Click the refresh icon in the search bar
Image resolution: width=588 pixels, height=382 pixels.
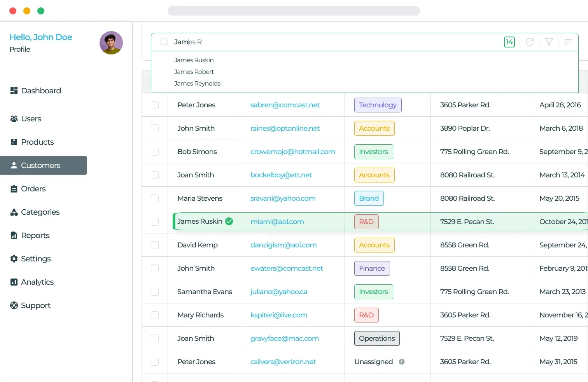point(529,42)
